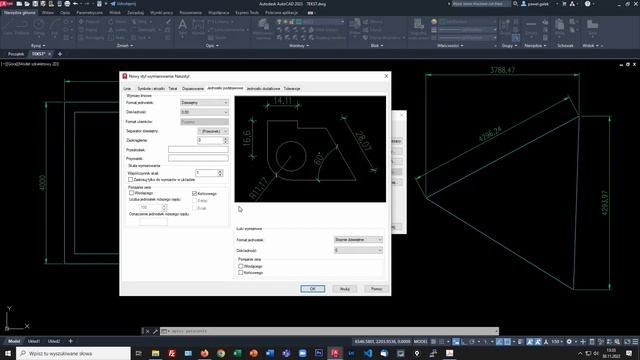The height and width of the screenshot is (360, 640).
Task: Switch to the 'Układ1' layout tab
Action: 34,341
